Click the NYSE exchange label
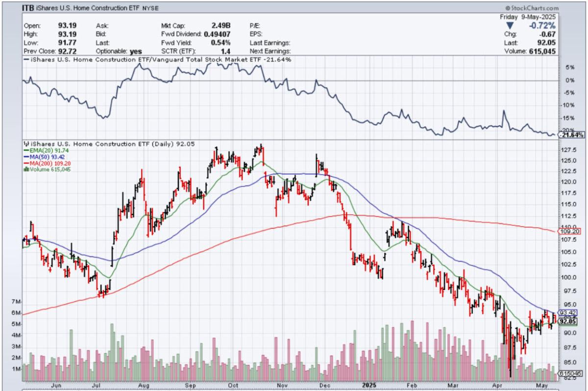The height and width of the screenshot is (391, 588). pyautogui.click(x=151, y=9)
